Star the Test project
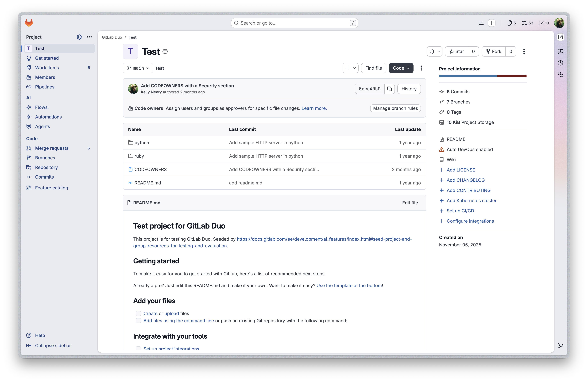Image resolution: width=588 pixels, height=382 pixels. click(x=456, y=52)
